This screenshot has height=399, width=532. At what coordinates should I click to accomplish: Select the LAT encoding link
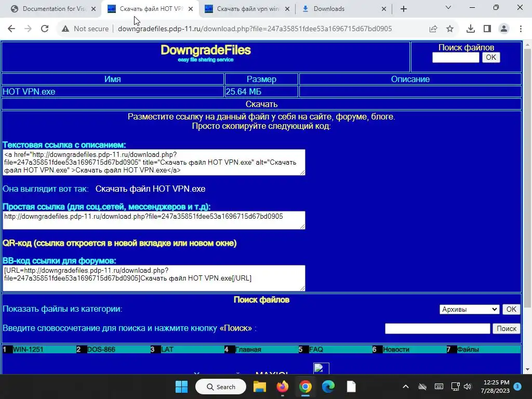tap(167, 350)
